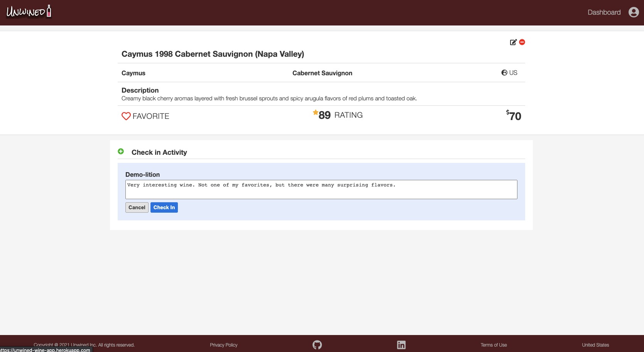The width and height of the screenshot is (644, 352).
Task: Click into the check-in comment text area
Action: click(x=321, y=190)
